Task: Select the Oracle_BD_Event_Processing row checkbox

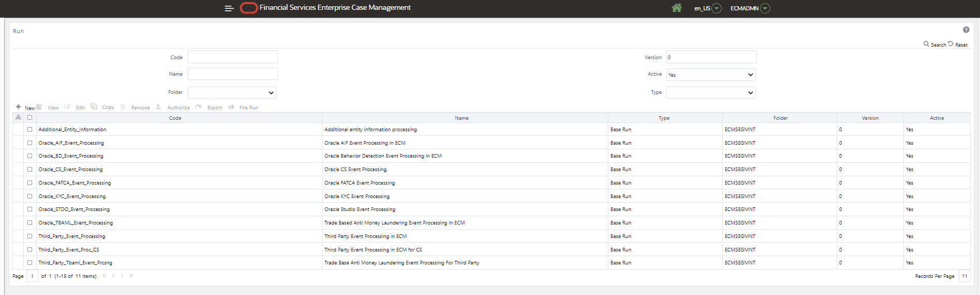Action: click(30, 156)
